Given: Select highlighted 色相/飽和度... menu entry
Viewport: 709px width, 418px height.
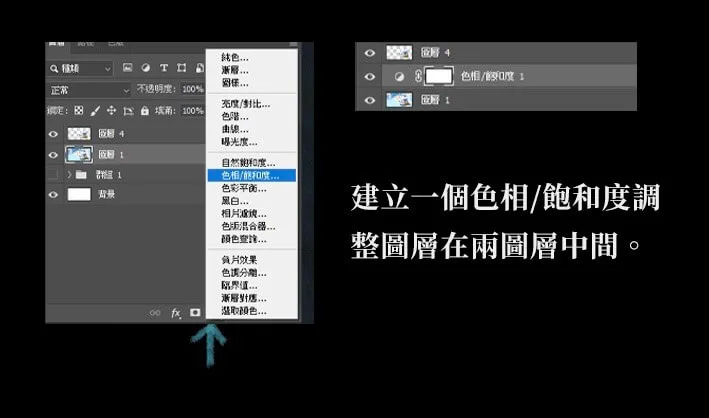Looking at the screenshot, I should (x=252, y=175).
